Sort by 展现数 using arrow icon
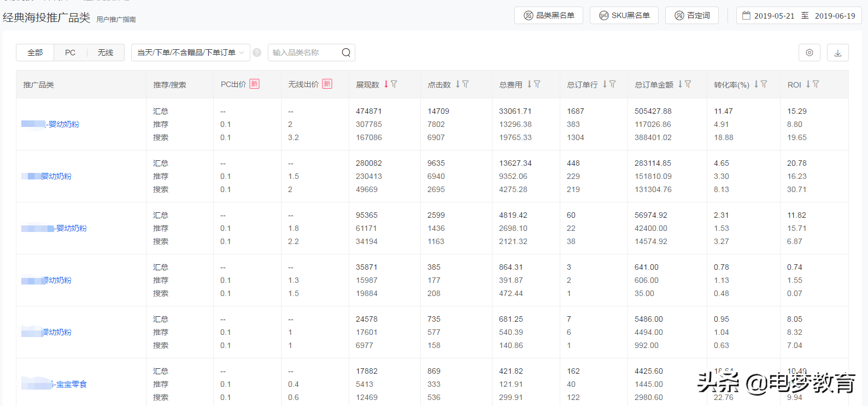The image size is (868, 406). tap(386, 84)
